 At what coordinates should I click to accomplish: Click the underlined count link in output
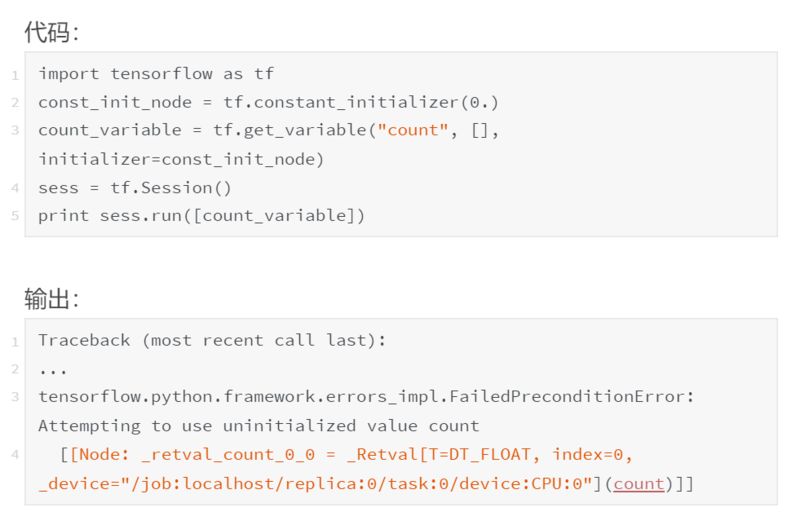pos(639,483)
